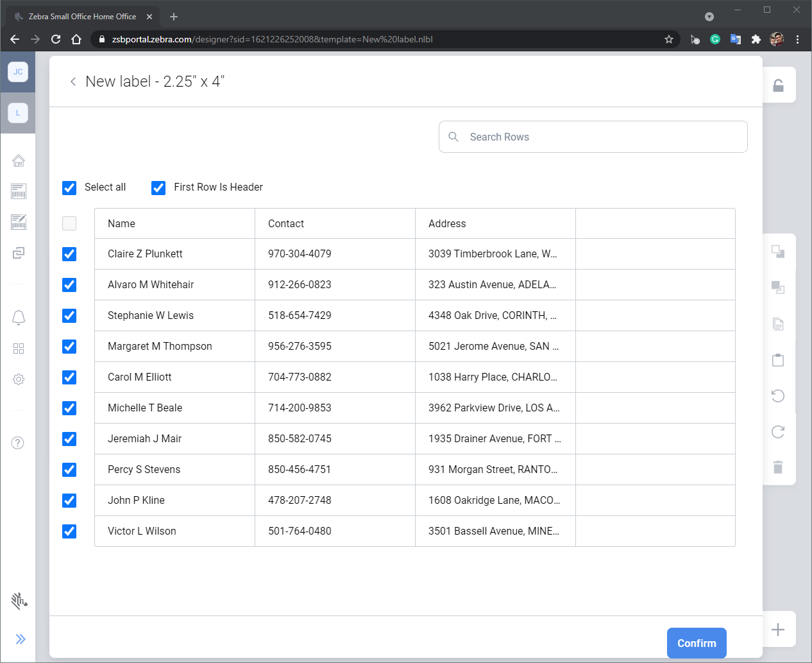Image resolution: width=812 pixels, height=663 pixels.
Task: Uncheck the Percy S Stevens row
Action: 69,469
